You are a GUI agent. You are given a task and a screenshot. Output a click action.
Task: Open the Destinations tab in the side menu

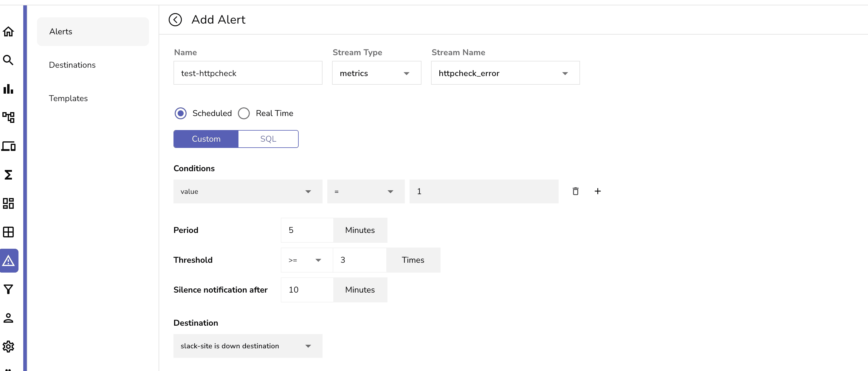[72, 65]
